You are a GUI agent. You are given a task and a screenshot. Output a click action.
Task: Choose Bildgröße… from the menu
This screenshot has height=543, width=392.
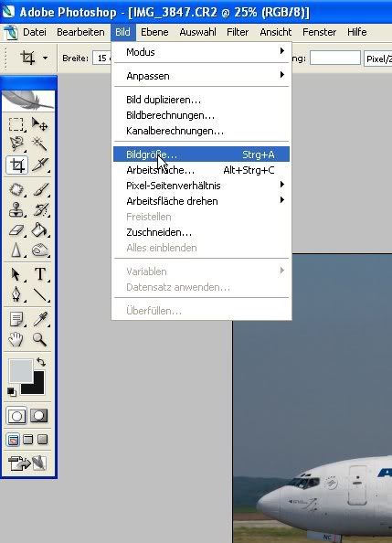[x=202, y=154]
